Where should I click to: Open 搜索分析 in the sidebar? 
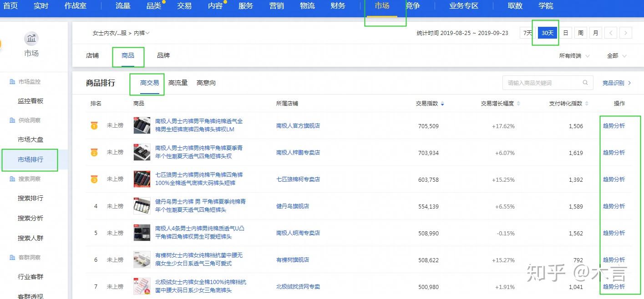coord(30,218)
